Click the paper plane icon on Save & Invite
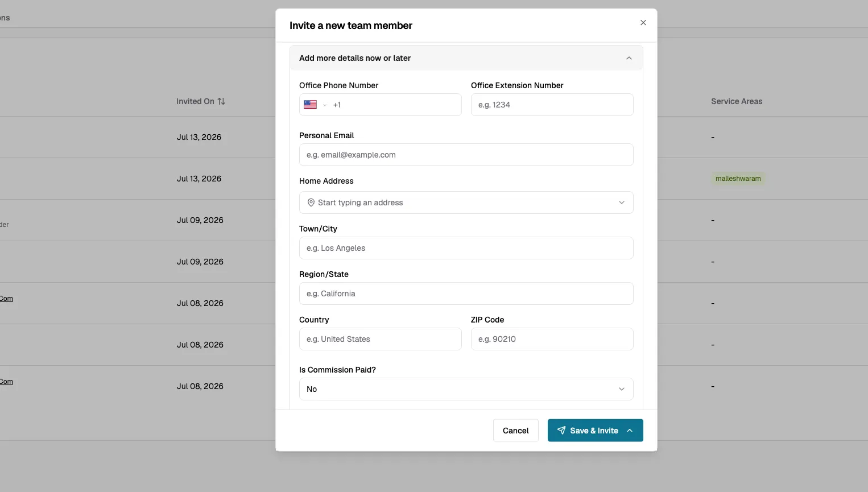 (x=561, y=431)
